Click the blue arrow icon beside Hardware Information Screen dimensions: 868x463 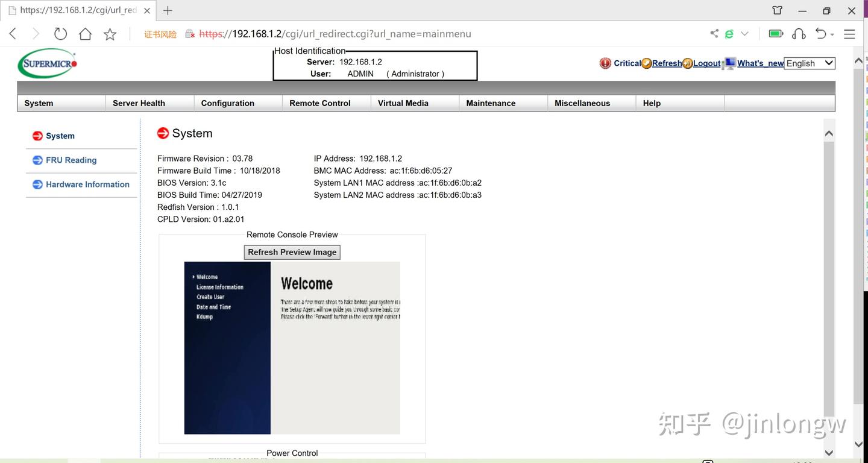37,184
